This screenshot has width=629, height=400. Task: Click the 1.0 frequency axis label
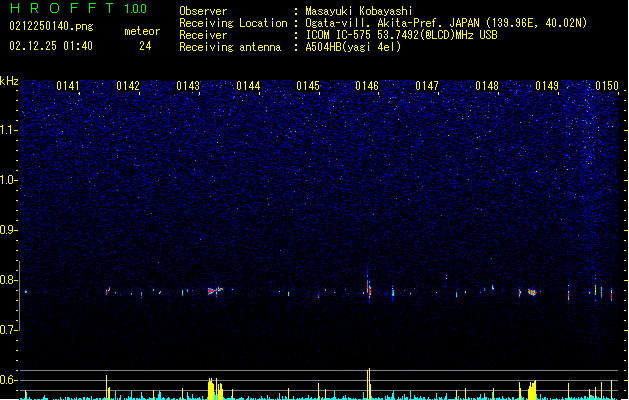click(8, 180)
